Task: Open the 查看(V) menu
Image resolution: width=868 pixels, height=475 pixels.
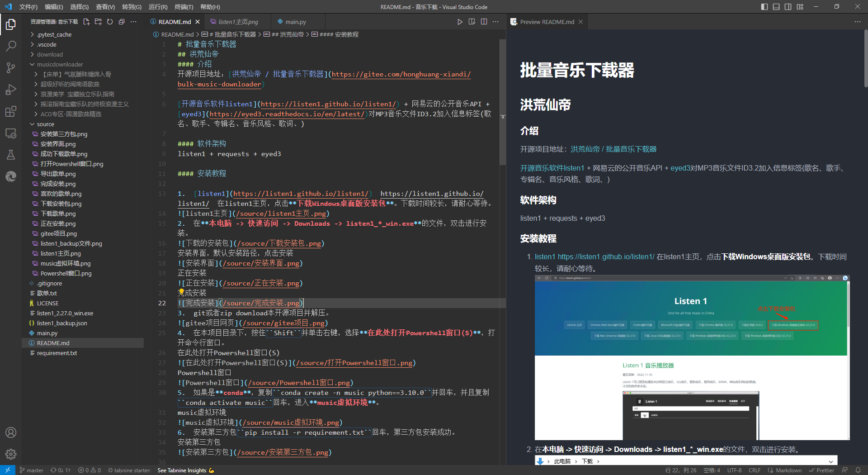Action: (105, 7)
